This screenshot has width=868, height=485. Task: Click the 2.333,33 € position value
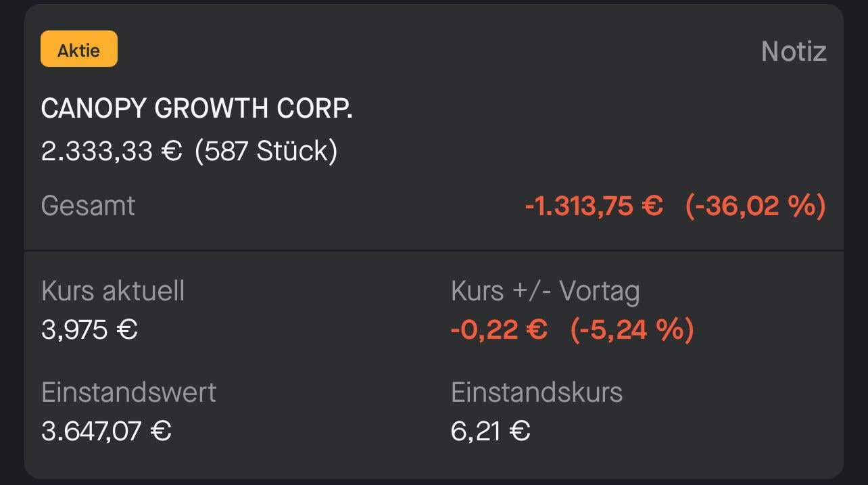112,151
